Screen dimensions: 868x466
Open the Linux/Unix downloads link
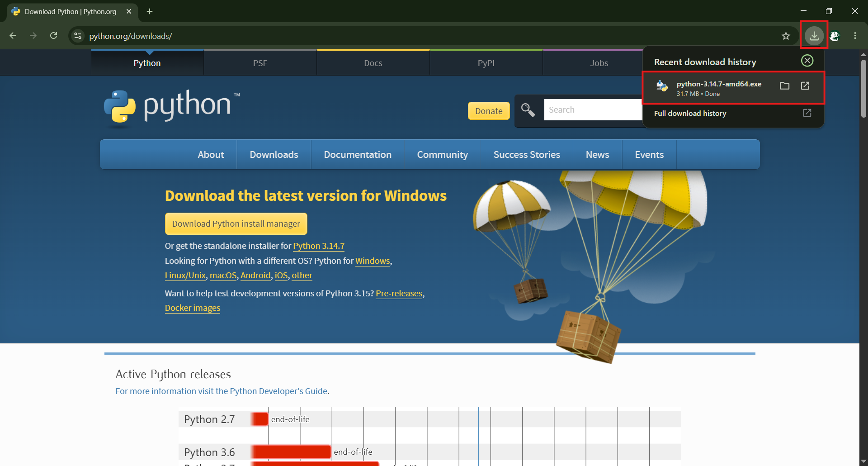point(185,276)
